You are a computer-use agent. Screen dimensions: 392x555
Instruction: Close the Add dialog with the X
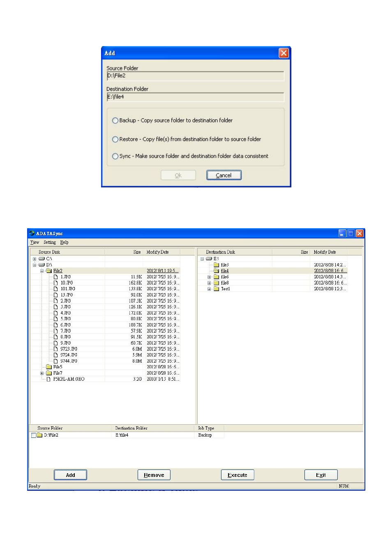pos(284,53)
